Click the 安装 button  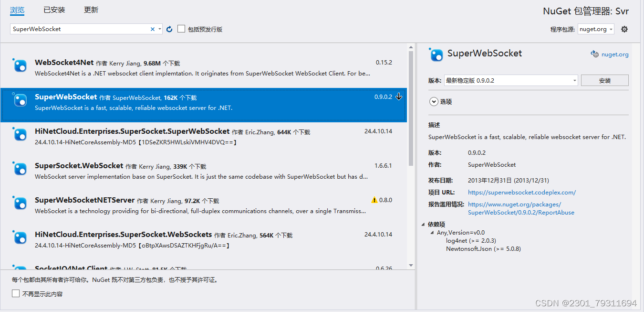click(605, 80)
